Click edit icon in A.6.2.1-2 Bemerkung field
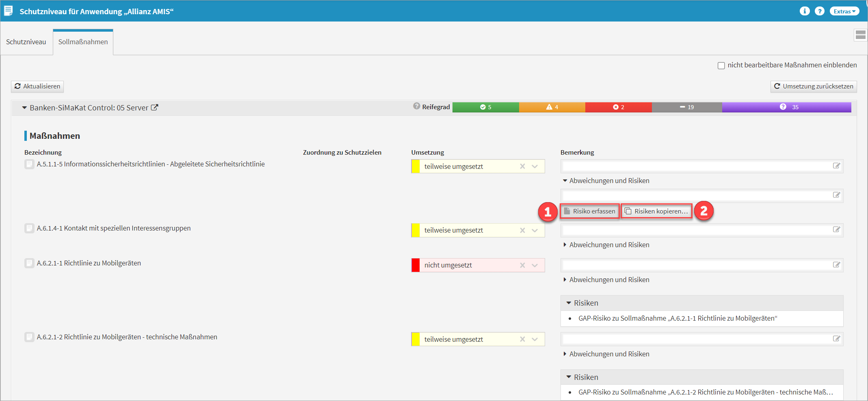 pos(836,338)
